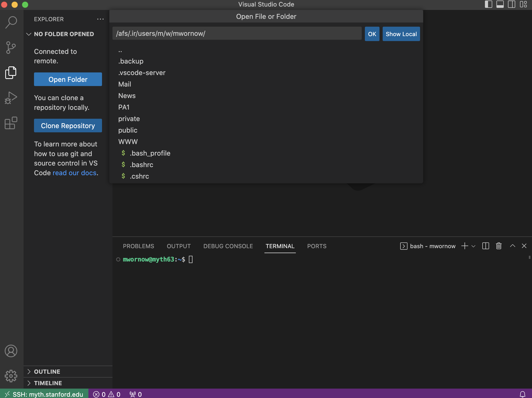This screenshot has height=398, width=532.
Task: Switch to the OUTPUT tab
Action: tap(179, 246)
